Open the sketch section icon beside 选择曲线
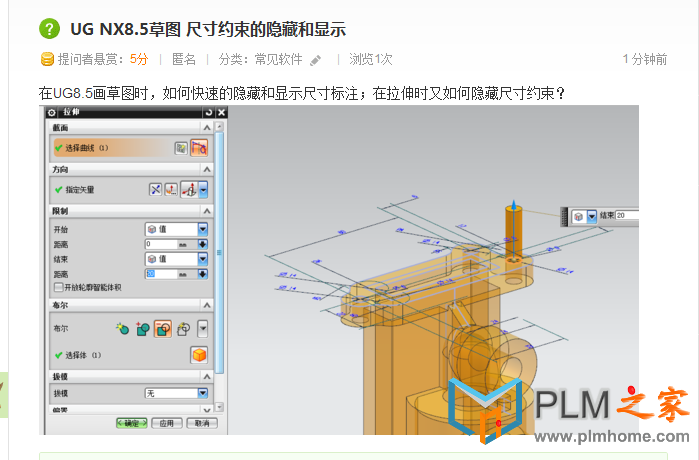699x460 pixels. click(181, 148)
